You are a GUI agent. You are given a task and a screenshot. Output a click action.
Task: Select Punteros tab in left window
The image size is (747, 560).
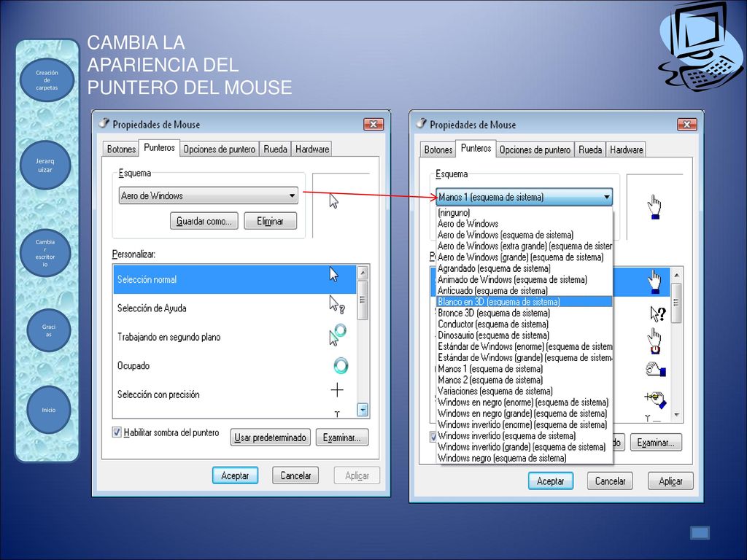159,147
